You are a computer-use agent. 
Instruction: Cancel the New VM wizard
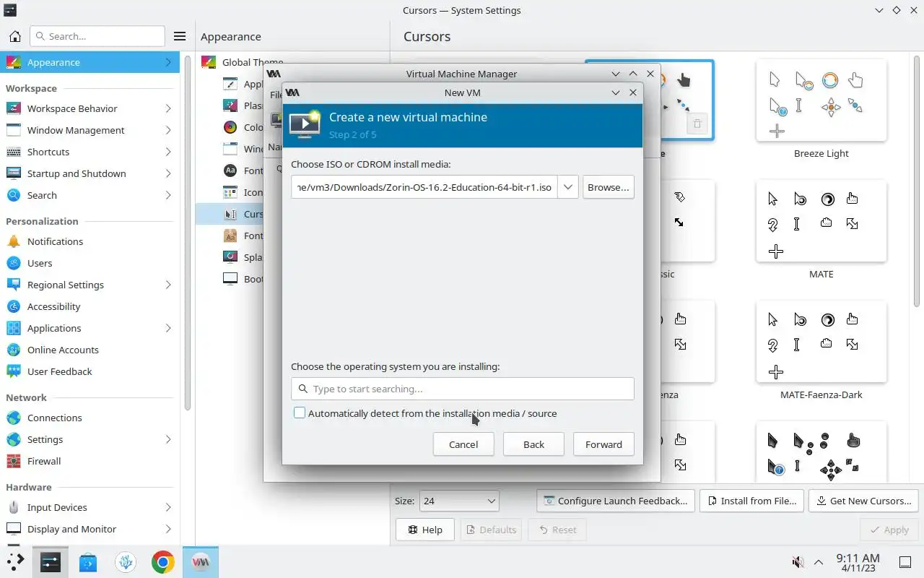pyautogui.click(x=463, y=444)
